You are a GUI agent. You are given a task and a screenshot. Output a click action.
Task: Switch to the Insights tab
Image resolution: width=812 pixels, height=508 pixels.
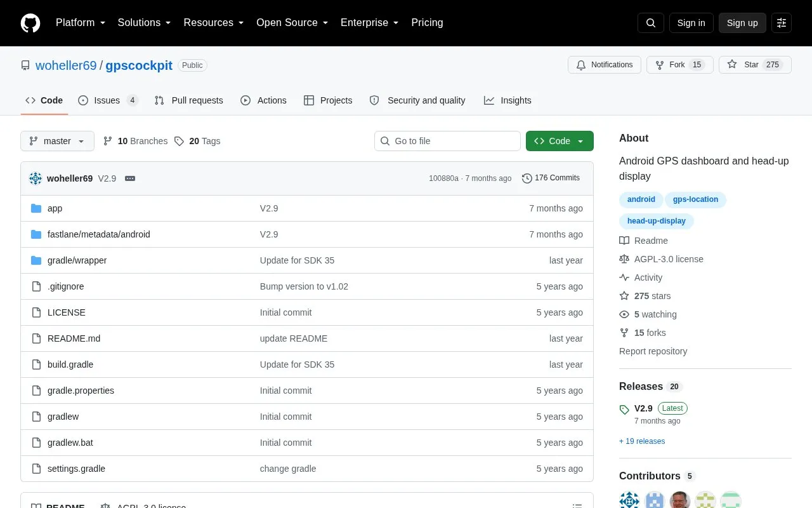pyautogui.click(x=507, y=100)
